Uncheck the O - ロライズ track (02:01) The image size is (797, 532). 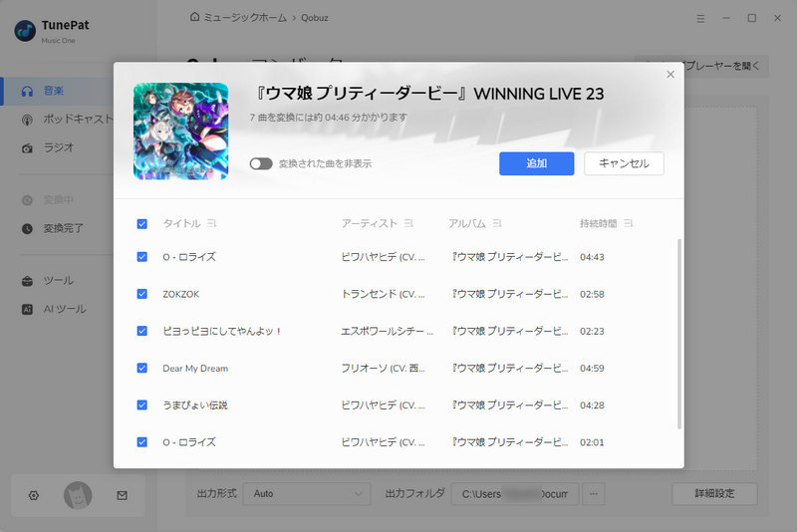click(x=142, y=442)
